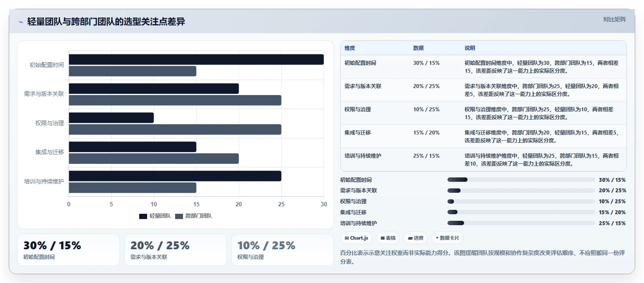Screen dimensions: 644x283
Task: Click table data cell 20% / 25%
Action: 426,86
